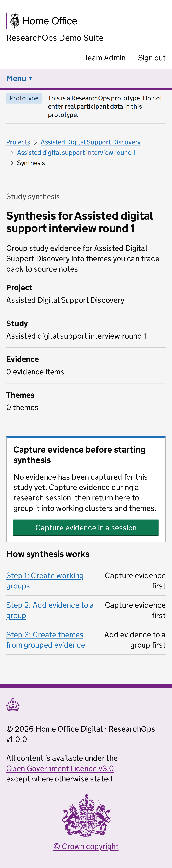
Task: Open Step 3: Create themes from grouped evidence
Action: point(46,640)
